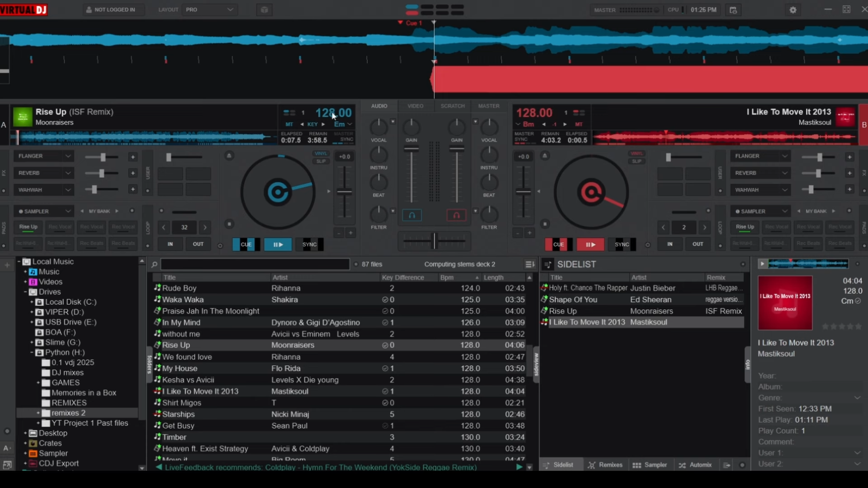Click the Rise Up album art thumbnail
The height and width of the screenshot is (488, 868).
point(22,117)
